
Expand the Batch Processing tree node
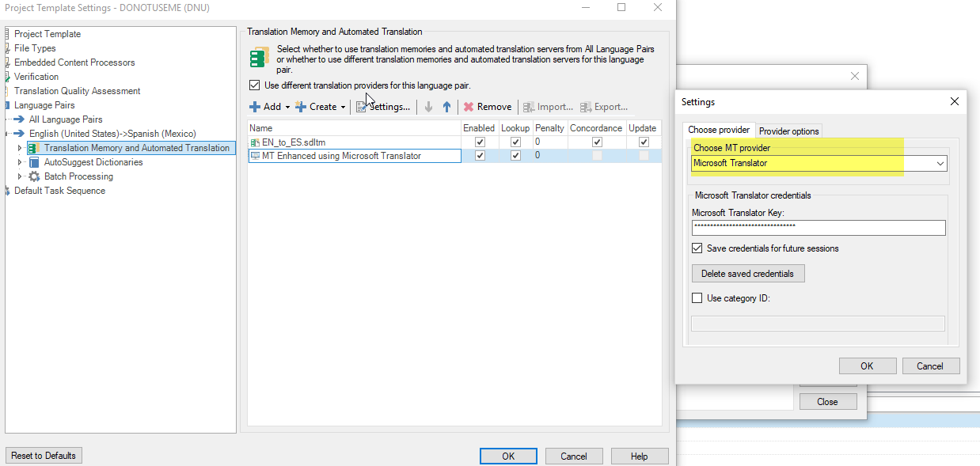21,176
